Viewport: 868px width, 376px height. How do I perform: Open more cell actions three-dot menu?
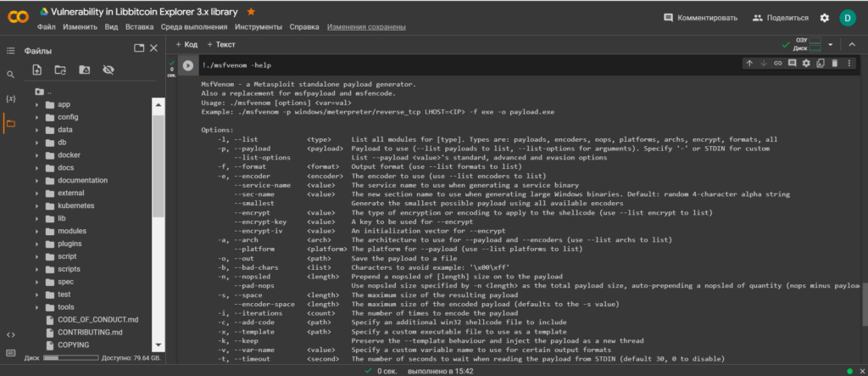[849, 63]
